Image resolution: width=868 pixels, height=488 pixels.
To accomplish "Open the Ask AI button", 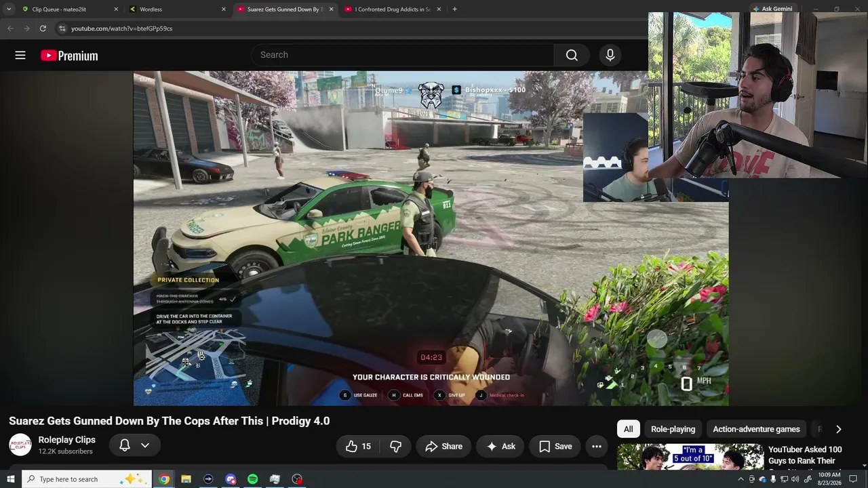I will [x=500, y=446].
